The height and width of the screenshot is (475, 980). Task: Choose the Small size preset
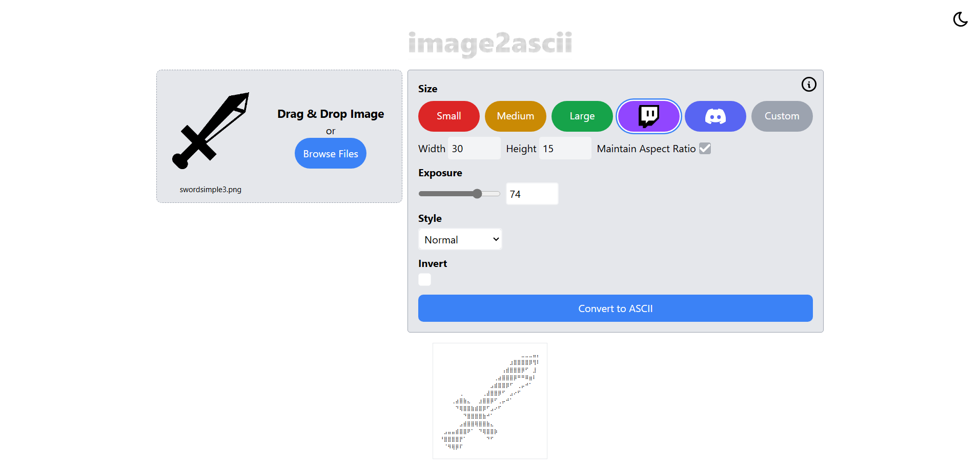[x=448, y=116]
